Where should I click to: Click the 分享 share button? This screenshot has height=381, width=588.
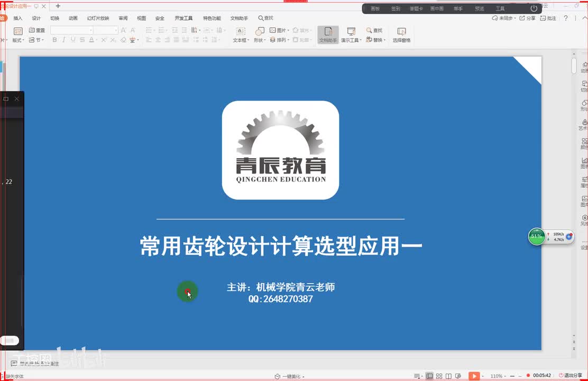527,18
